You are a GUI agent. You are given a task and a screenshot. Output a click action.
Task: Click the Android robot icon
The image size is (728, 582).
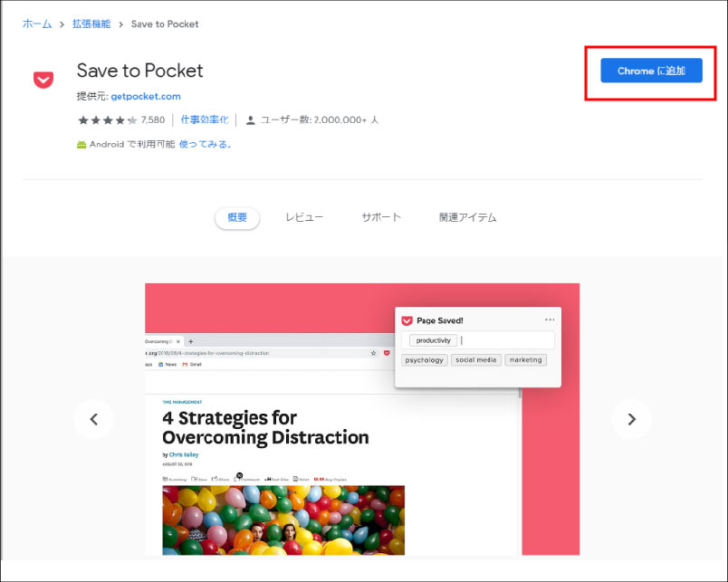click(x=82, y=144)
